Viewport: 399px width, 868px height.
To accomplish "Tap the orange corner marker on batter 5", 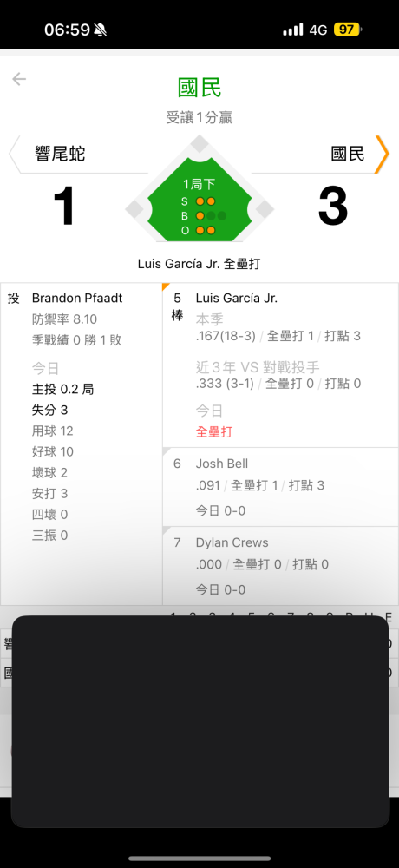I will [x=166, y=286].
